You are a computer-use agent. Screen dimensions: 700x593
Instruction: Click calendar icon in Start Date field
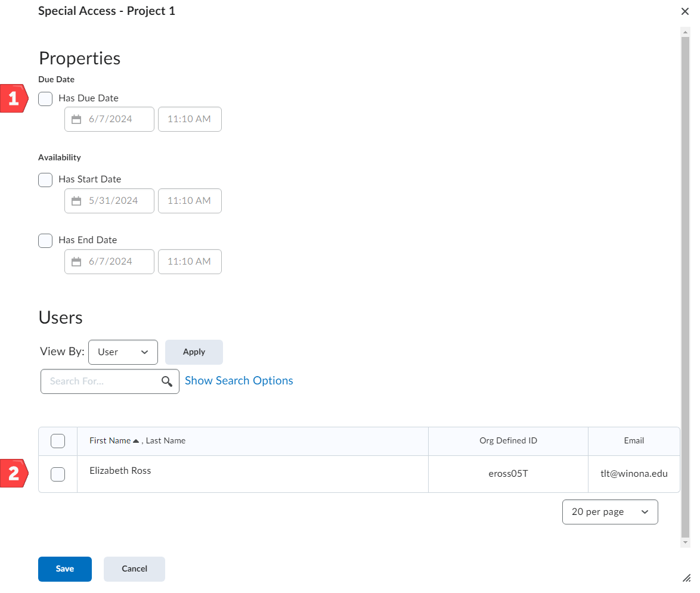click(x=76, y=201)
